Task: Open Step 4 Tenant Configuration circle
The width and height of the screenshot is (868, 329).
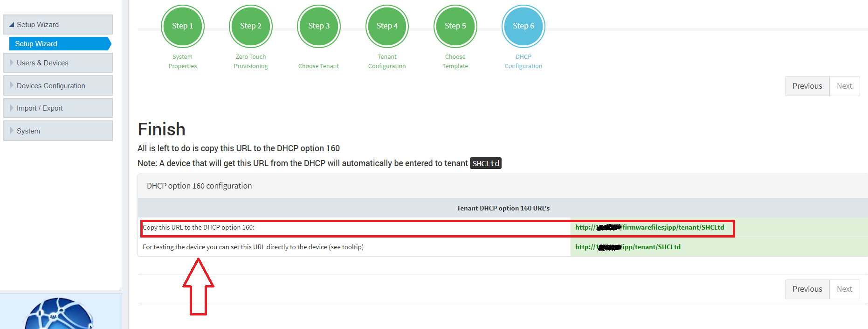Action: pyautogui.click(x=387, y=26)
